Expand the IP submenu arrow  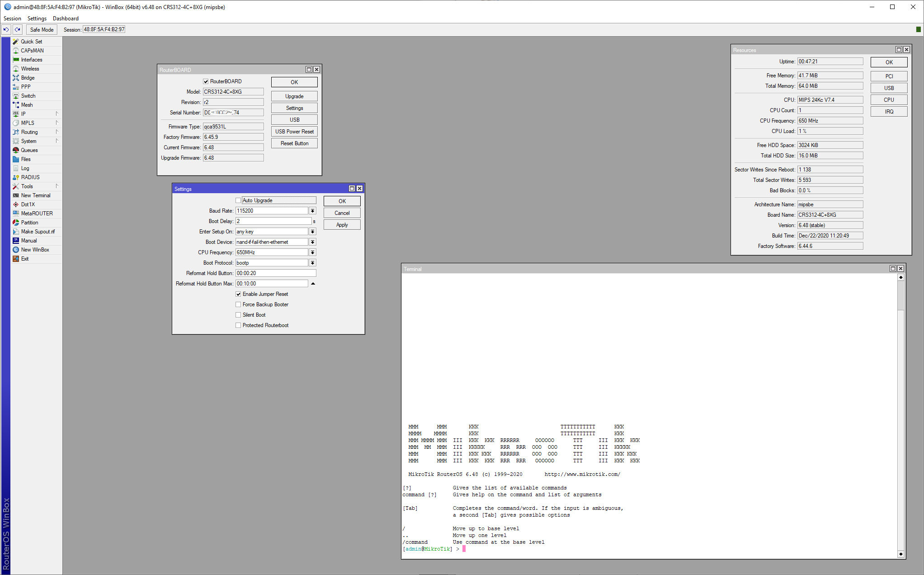57,114
